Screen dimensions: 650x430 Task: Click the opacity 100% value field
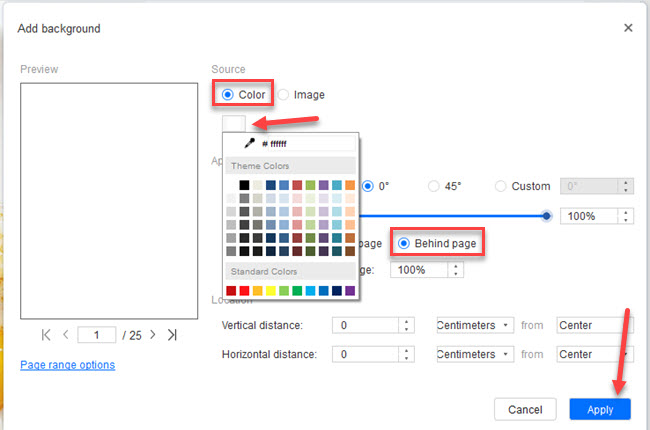click(x=589, y=216)
